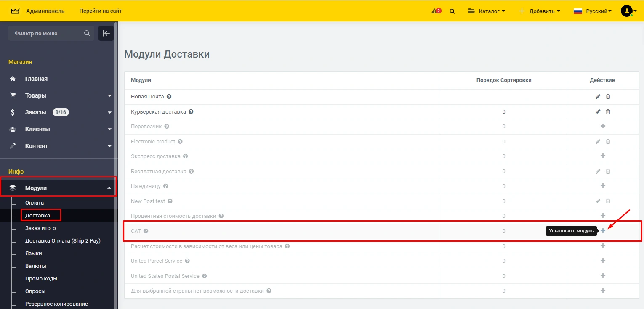Open the Русский language selector
The height and width of the screenshot is (309, 644).
(593, 11)
